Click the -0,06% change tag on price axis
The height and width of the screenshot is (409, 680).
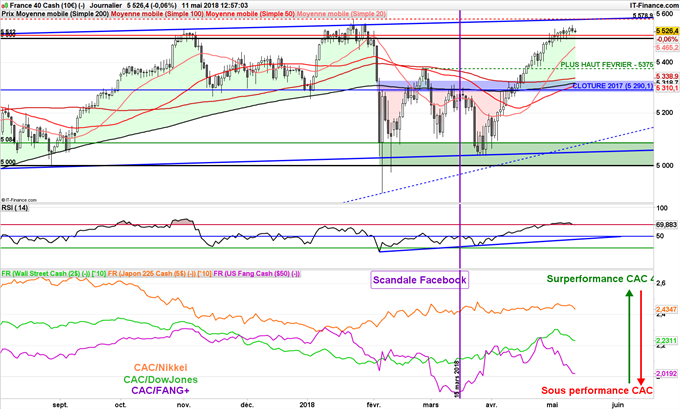(667, 39)
